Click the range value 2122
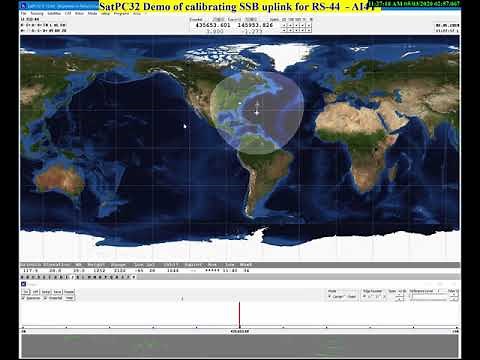Image resolution: width=480 pixels, height=360 pixels. [x=120, y=270]
